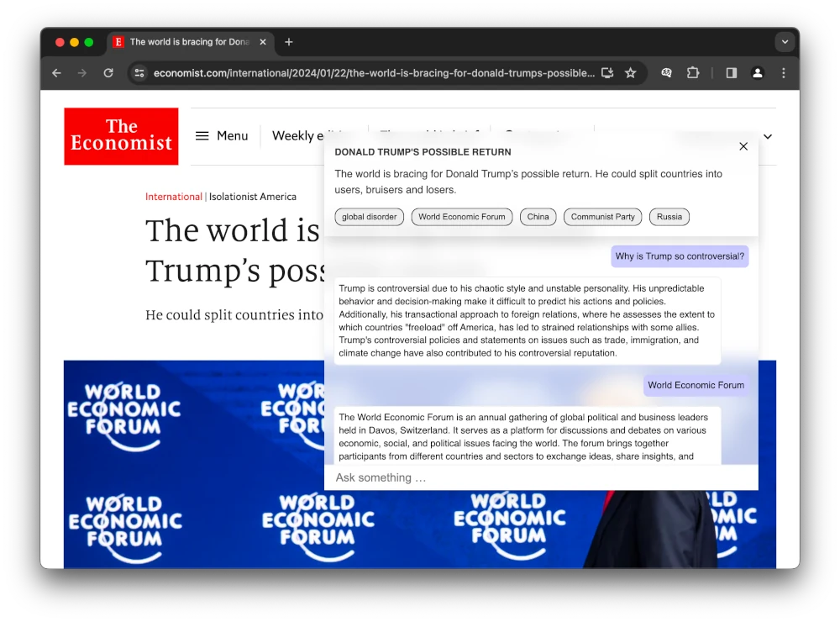
Task: Select the Economist article tab
Action: 189,42
